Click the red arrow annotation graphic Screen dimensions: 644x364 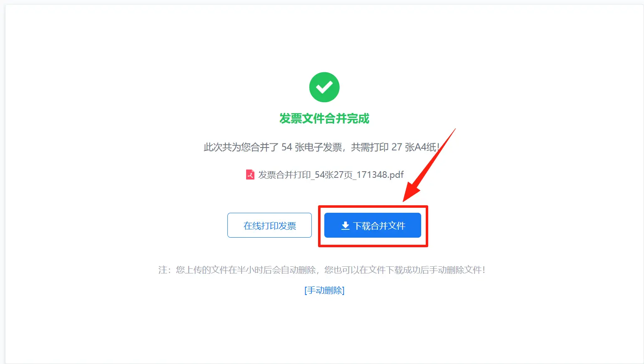point(428,165)
